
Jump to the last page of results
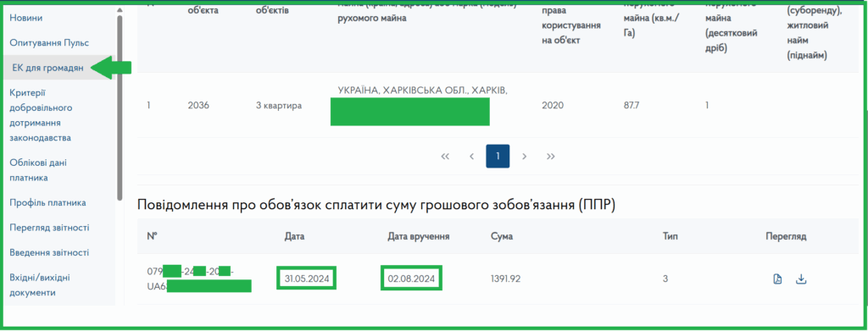tap(551, 157)
